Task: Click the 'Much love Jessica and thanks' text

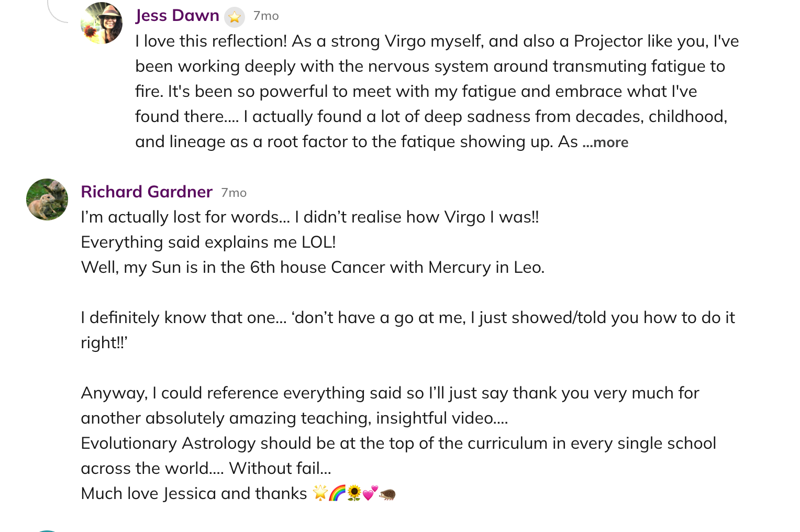Action: (x=194, y=494)
